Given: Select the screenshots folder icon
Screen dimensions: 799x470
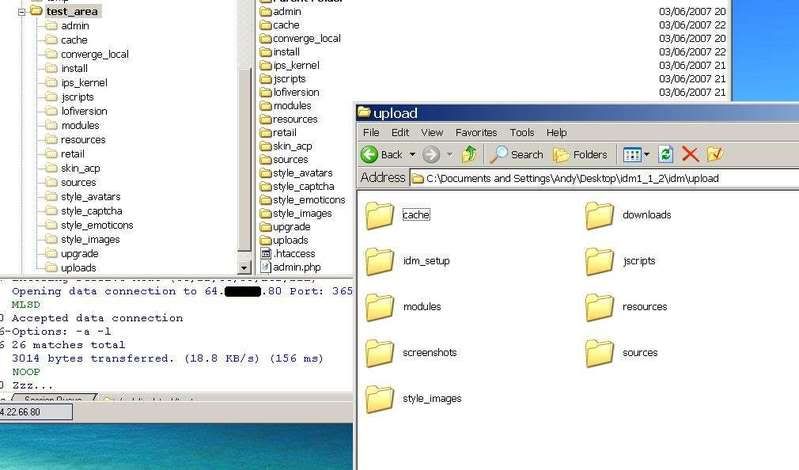Looking at the screenshot, I should click(380, 352).
